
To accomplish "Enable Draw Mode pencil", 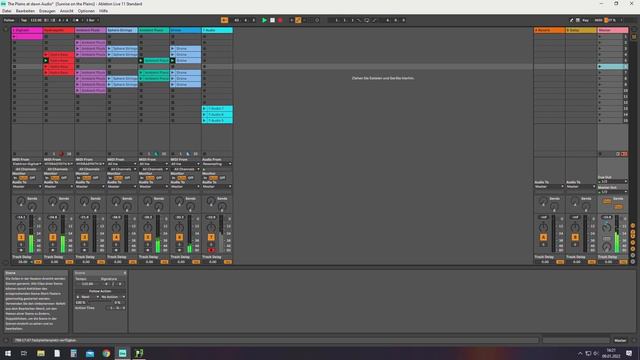I will click(571, 20).
